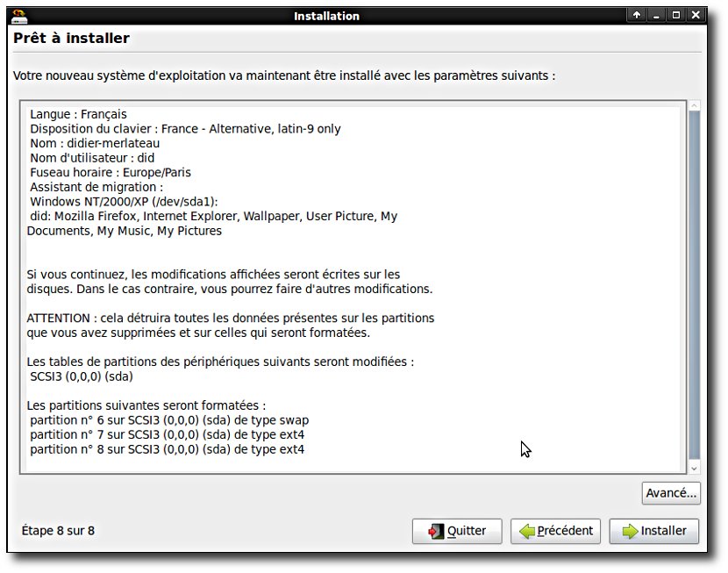Viewport: 728px width, 573px height.
Task: Click the 'ATTENTION : cela détruira' warning line
Action: [231, 318]
